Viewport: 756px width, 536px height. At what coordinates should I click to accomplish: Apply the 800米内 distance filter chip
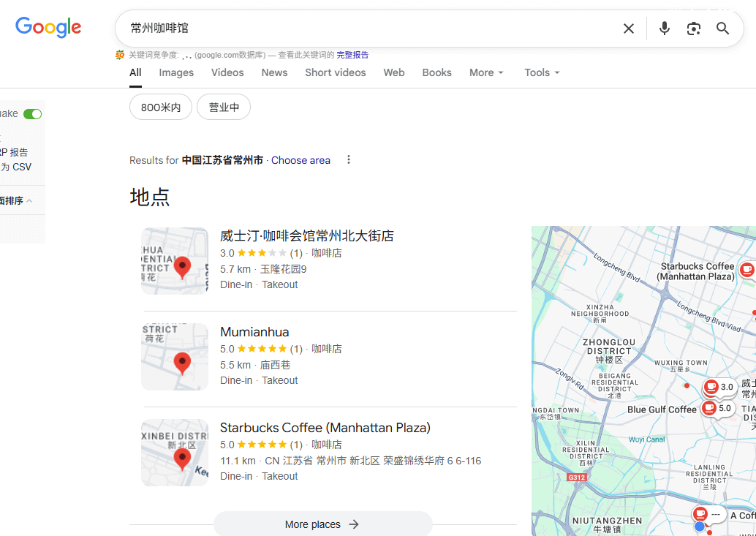[x=161, y=107]
